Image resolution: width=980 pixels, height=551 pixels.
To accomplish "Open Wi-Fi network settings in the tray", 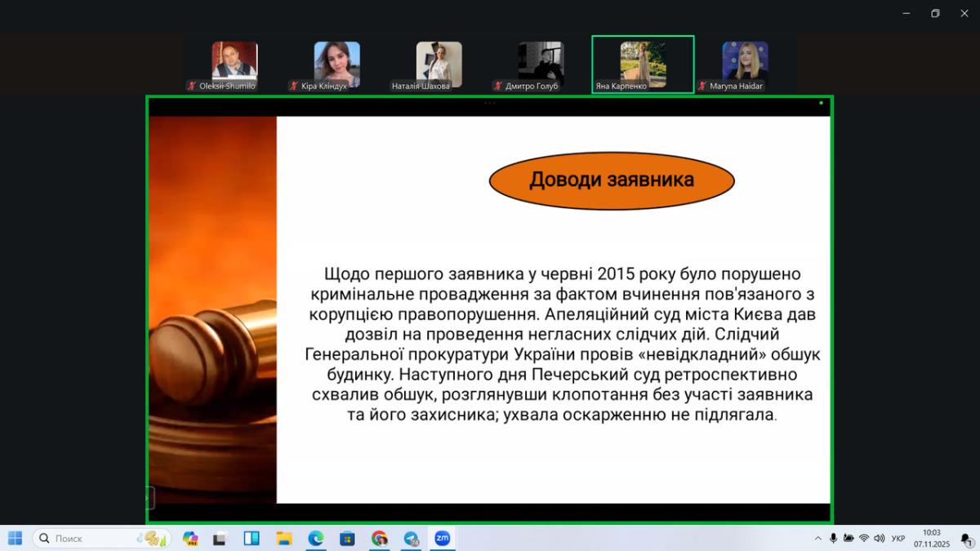I will coord(863,539).
